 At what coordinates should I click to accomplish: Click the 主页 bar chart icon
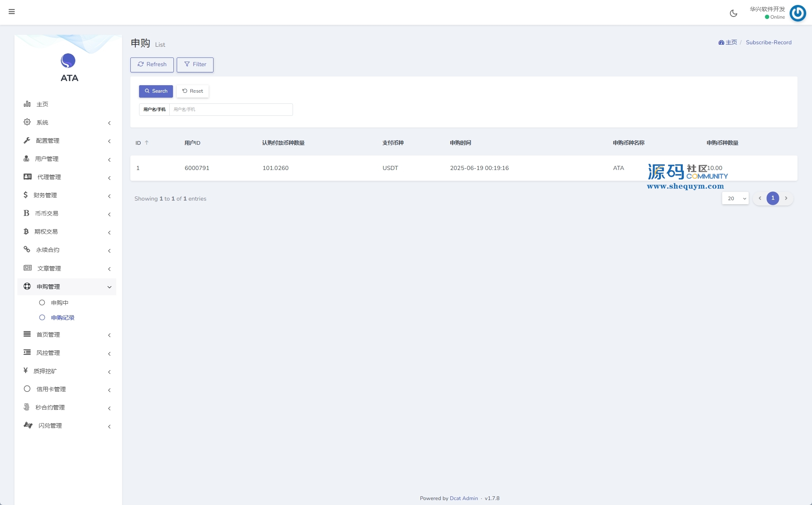pyautogui.click(x=27, y=104)
